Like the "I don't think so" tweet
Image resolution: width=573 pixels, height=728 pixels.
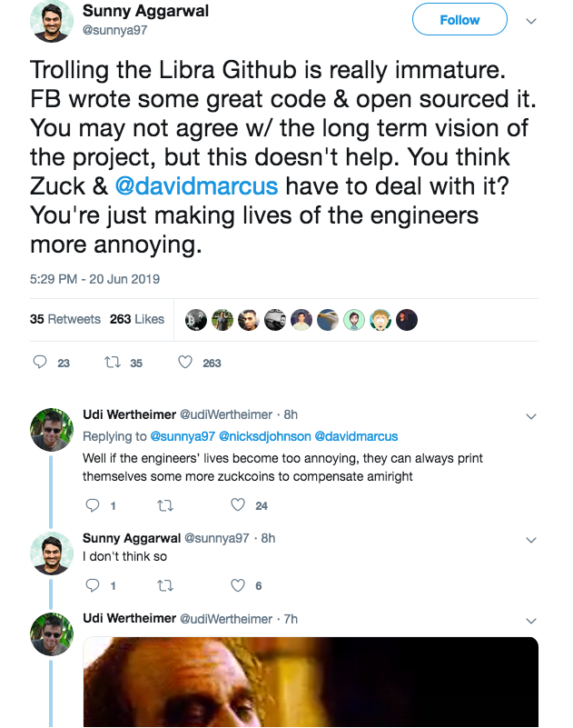point(238,585)
